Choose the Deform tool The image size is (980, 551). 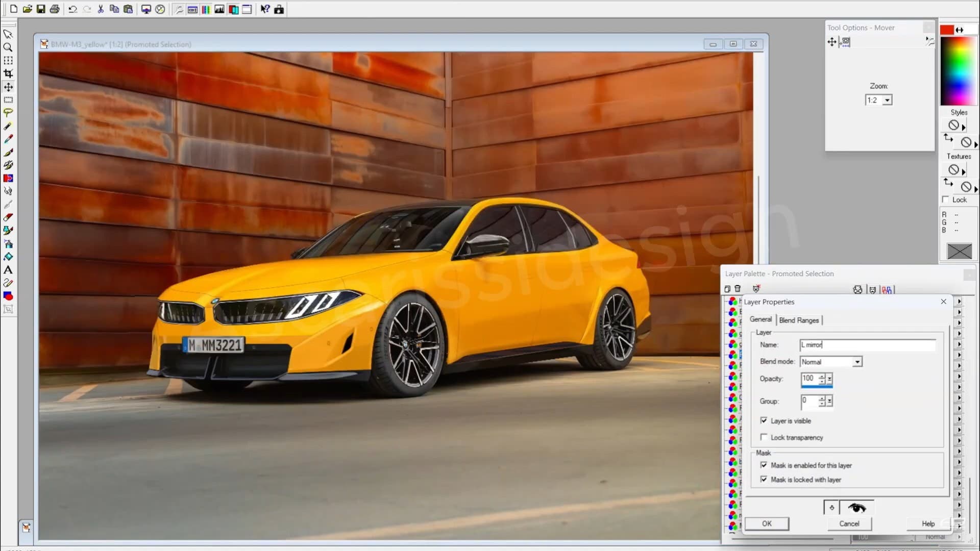click(8, 60)
